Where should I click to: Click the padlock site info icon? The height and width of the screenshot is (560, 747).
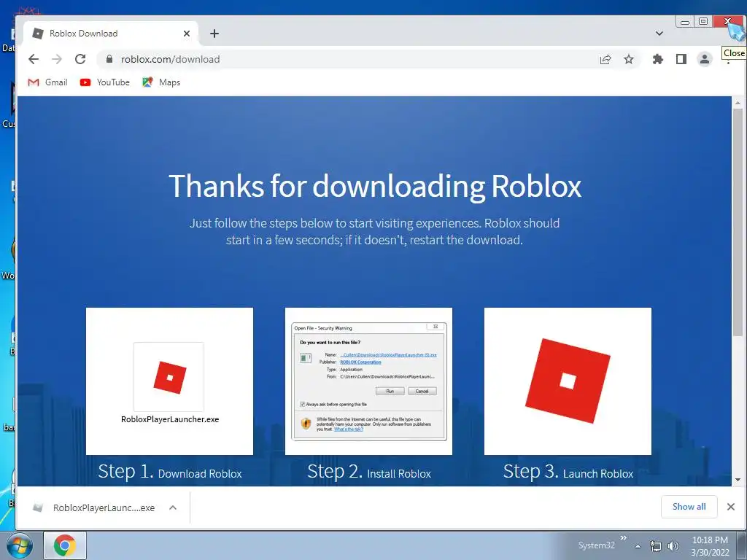[109, 59]
